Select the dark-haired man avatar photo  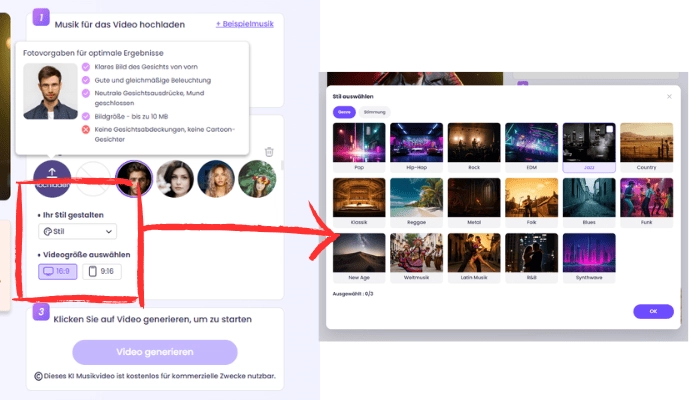[133, 179]
